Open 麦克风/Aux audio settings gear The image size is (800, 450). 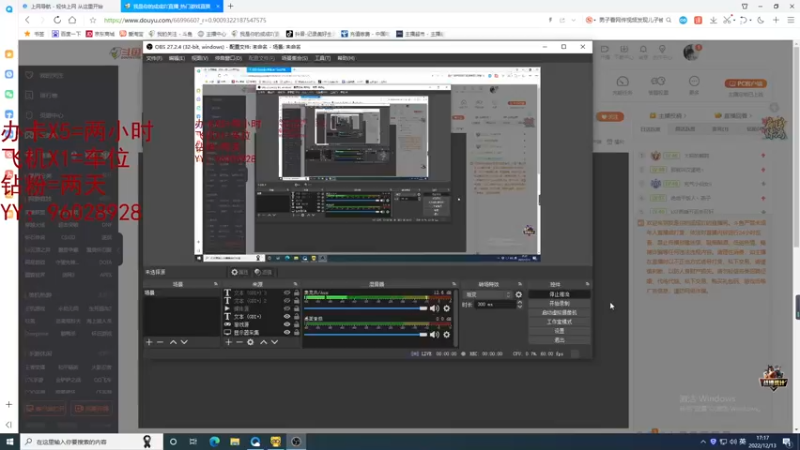(446, 308)
